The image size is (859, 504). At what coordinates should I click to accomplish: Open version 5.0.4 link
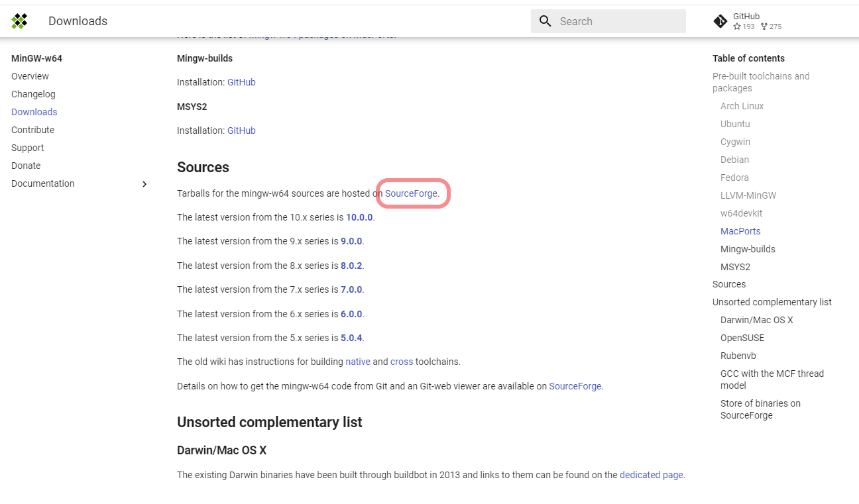click(x=351, y=338)
